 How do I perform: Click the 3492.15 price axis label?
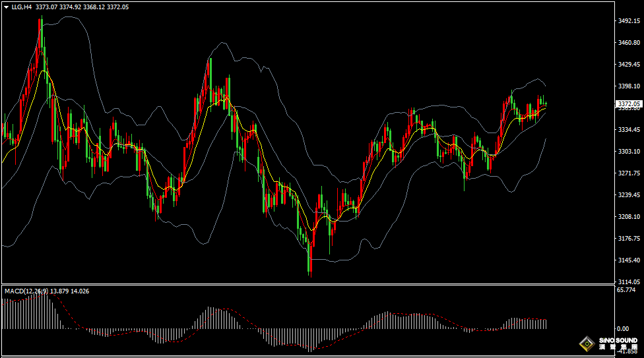tap(628, 21)
